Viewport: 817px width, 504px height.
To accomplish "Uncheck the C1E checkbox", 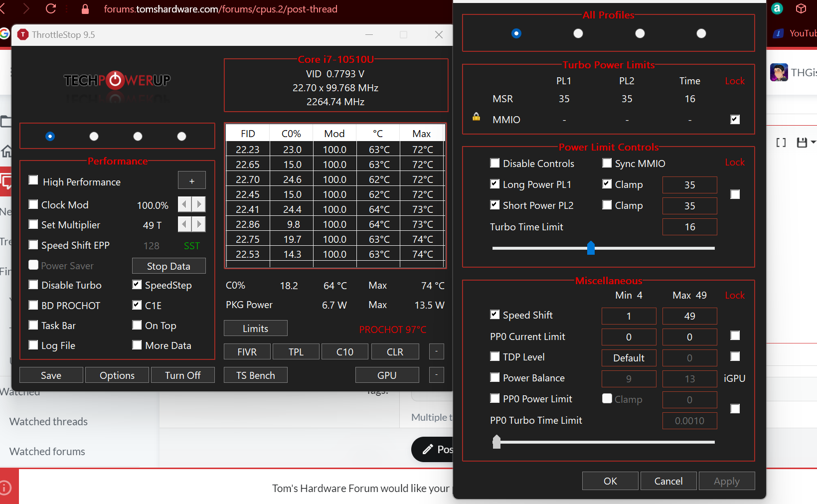I will click(x=137, y=305).
